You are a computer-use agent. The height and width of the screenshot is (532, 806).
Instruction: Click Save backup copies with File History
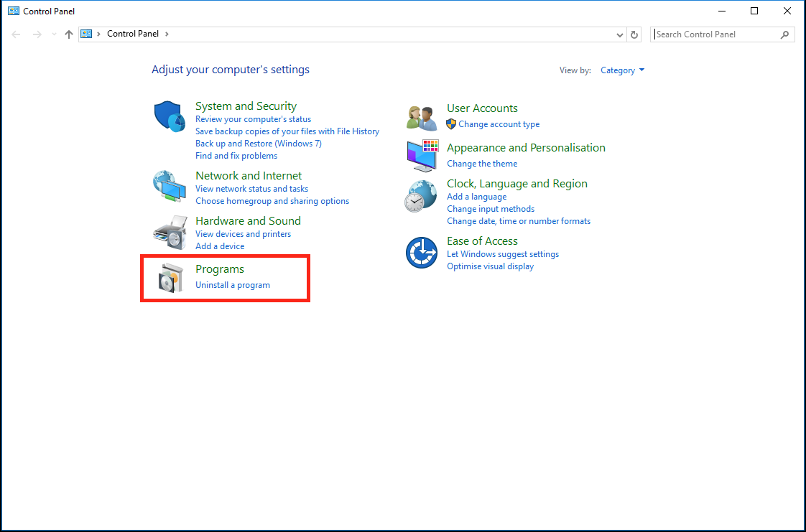(287, 131)
